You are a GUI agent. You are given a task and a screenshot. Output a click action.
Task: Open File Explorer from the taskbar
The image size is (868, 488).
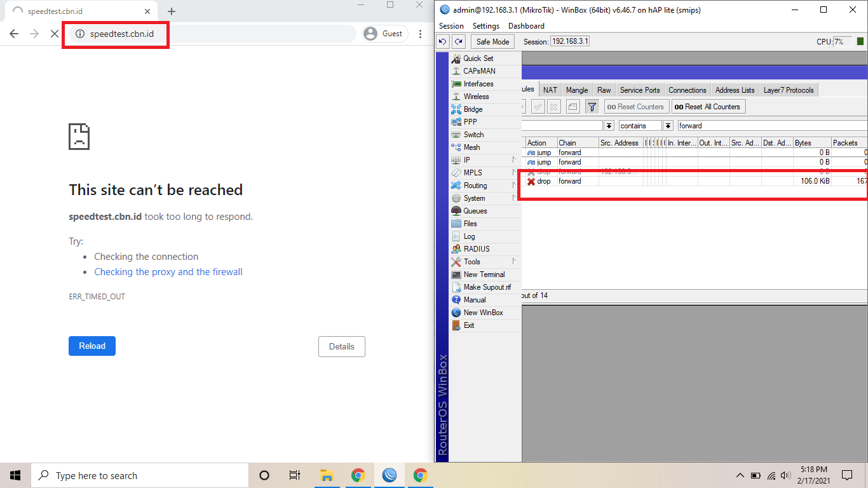click(x=327, y=475)
